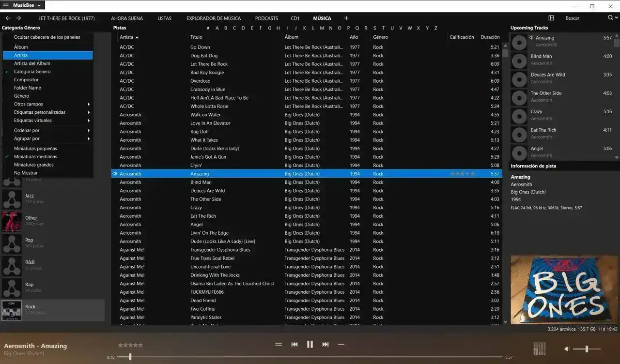The width and height of the screenshot is (620, 364).
Task: Pause the currently playing track
Action: point(310,344)
